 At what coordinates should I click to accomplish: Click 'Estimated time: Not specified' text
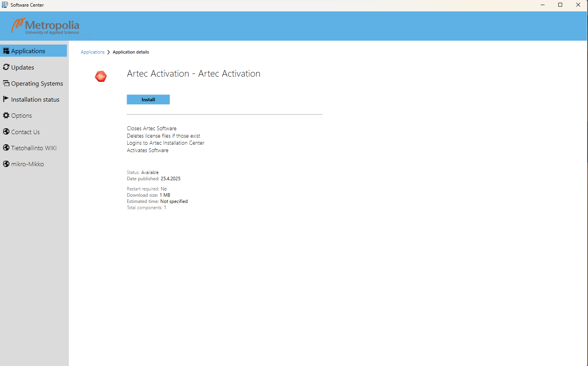point(157,201)
